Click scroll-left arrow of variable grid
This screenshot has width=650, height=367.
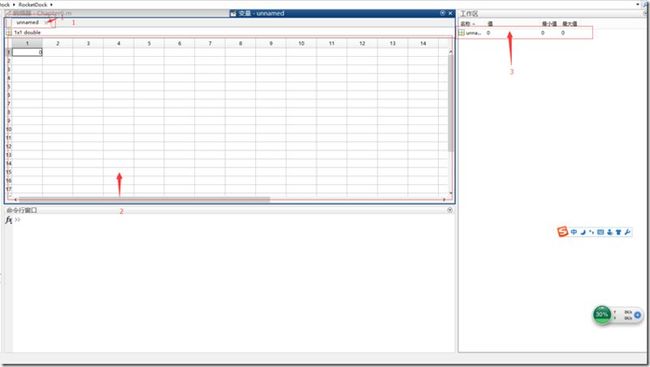coord(16,199)
